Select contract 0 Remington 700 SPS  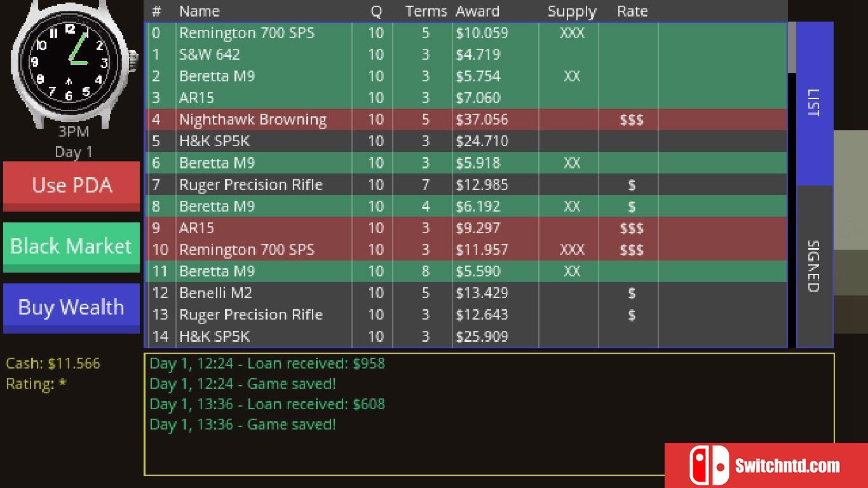point(467,33)
